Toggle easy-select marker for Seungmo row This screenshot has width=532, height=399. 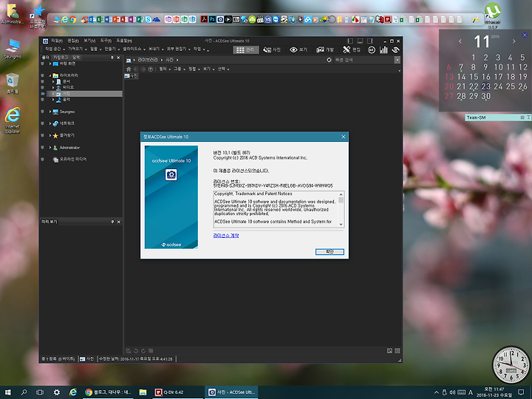pos(42,112)
